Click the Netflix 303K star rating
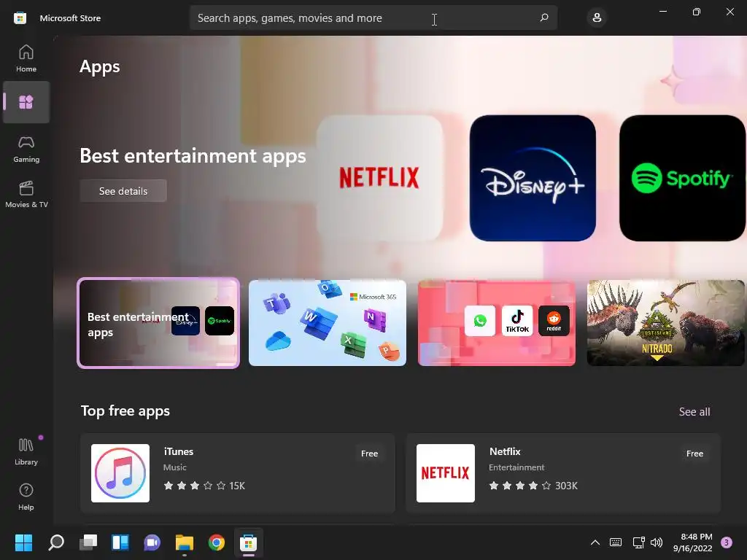 533,486
